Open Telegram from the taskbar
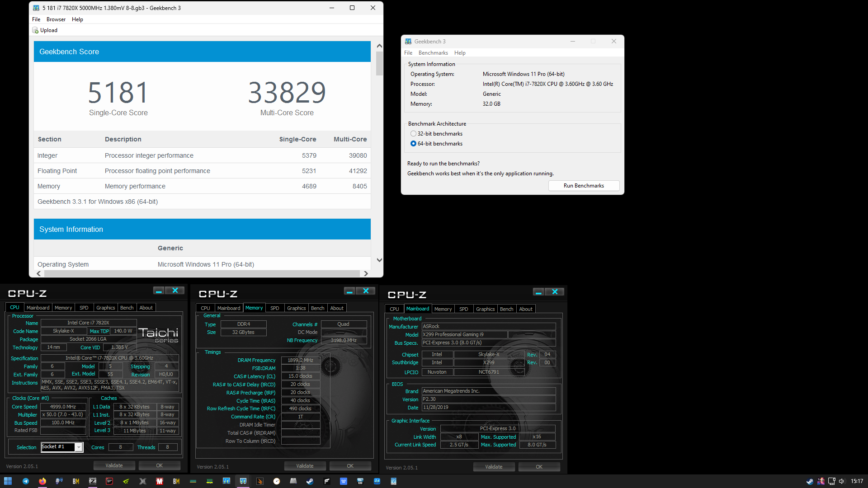The width and height of the screenshot is (868, 488). coord(26,481)
